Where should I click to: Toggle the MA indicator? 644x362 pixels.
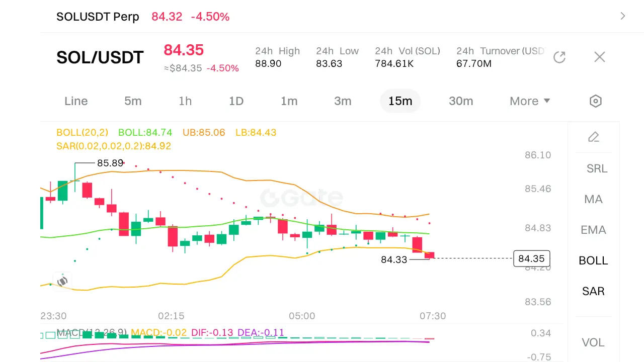[593, 199]
